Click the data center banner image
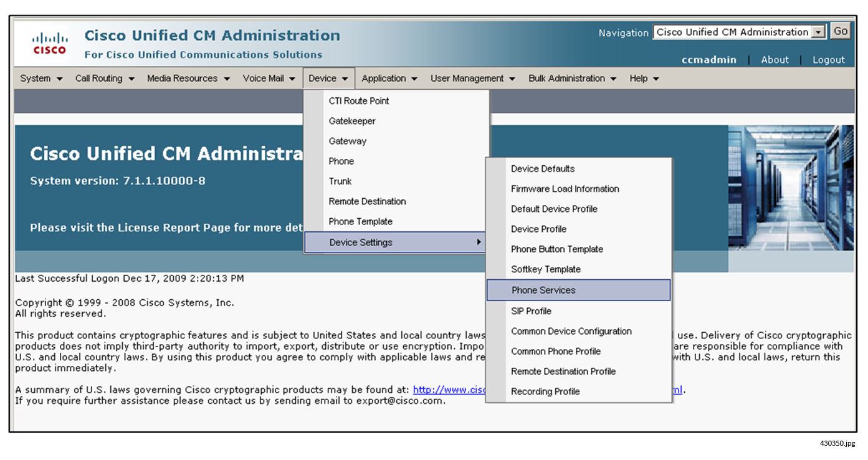Screen dimensions: 868x460 coord(791,188)
